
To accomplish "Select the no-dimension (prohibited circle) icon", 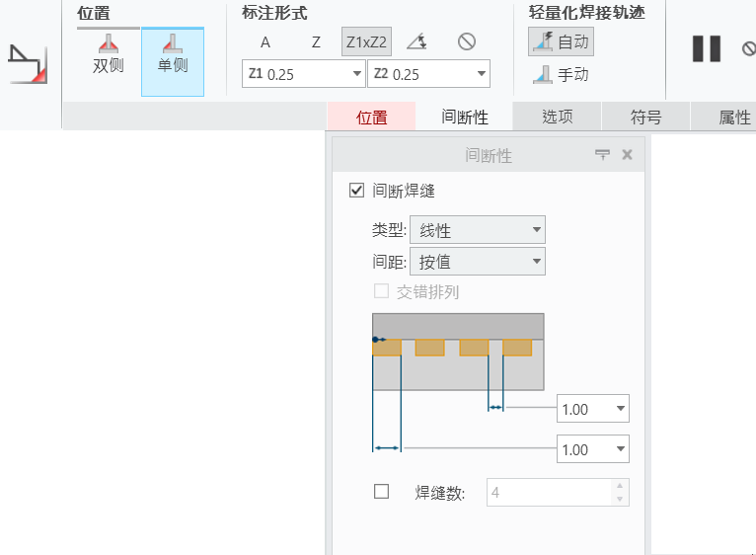I will point(467,41).
